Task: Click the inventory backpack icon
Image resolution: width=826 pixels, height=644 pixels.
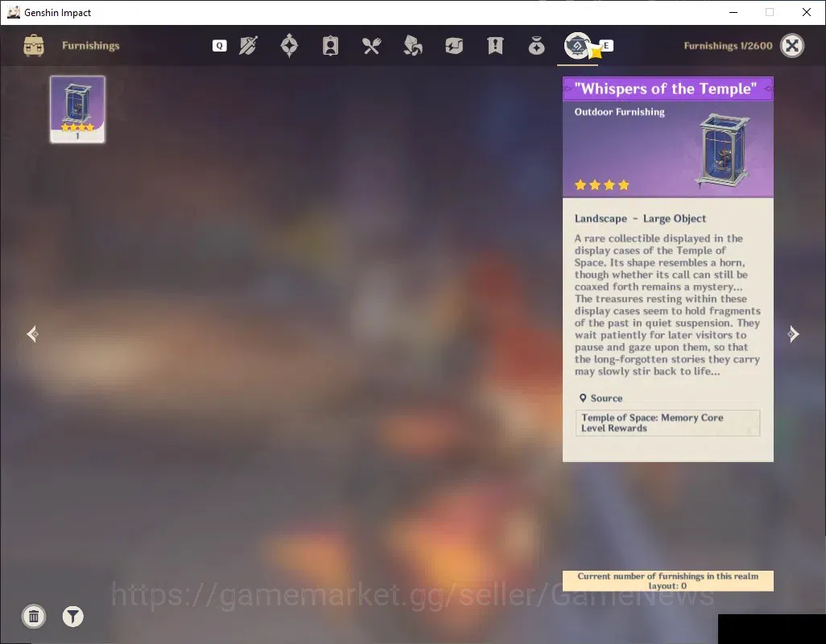Action: click(x=34, y=46)
